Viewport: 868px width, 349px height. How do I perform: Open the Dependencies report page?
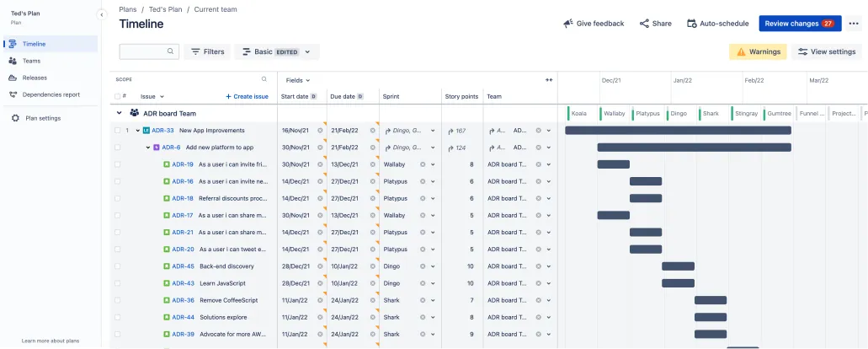tap(51, 94)
